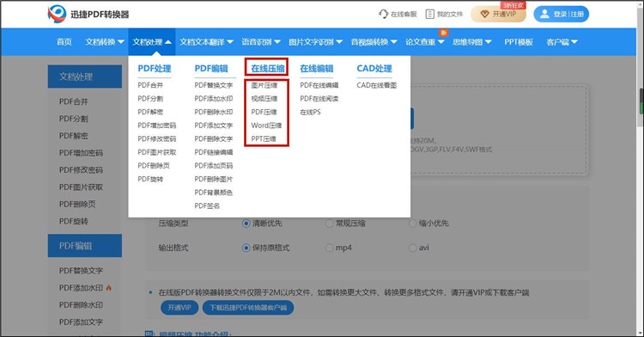Image resolution: width=644 pixels, height=337 pixels.
Task: Choose PDF背景颜色 in the menu
Action: pyautogui.click(x=214, y=193)
